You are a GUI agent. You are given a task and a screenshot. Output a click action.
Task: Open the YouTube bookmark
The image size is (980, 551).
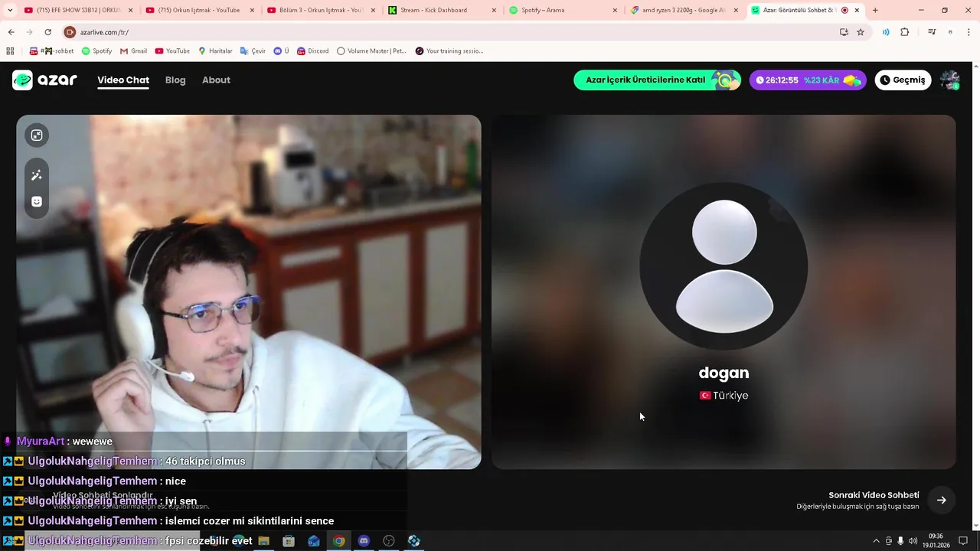(x=172, y=51)
